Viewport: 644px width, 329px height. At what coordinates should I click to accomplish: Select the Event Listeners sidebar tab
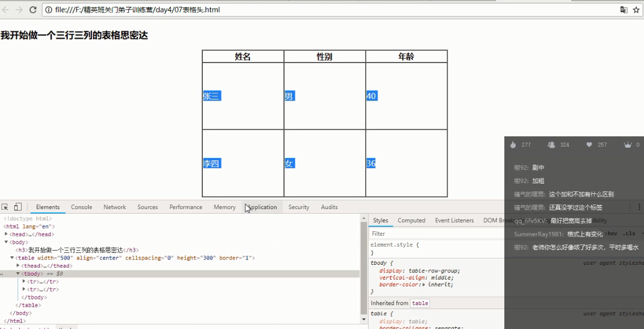point(454,220)
